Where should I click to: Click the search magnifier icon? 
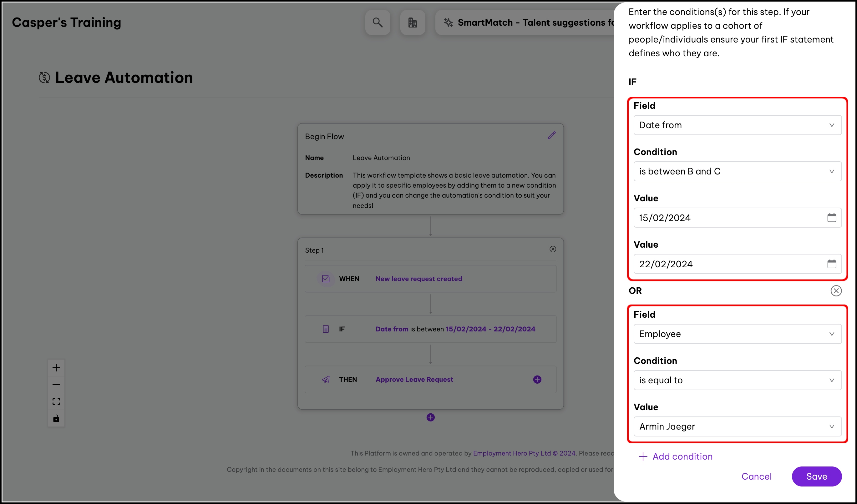(x=378, y=23)
